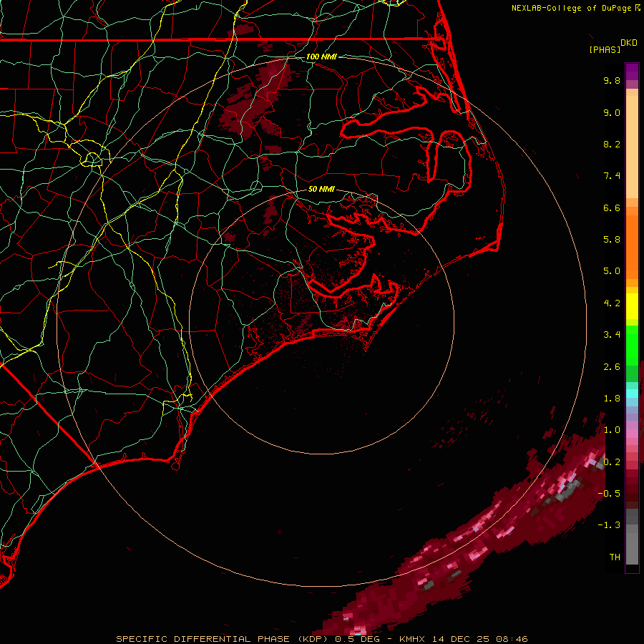Click the 6.6 legend value
Viewport: 644px width, 644px height.
pos(612,208)
